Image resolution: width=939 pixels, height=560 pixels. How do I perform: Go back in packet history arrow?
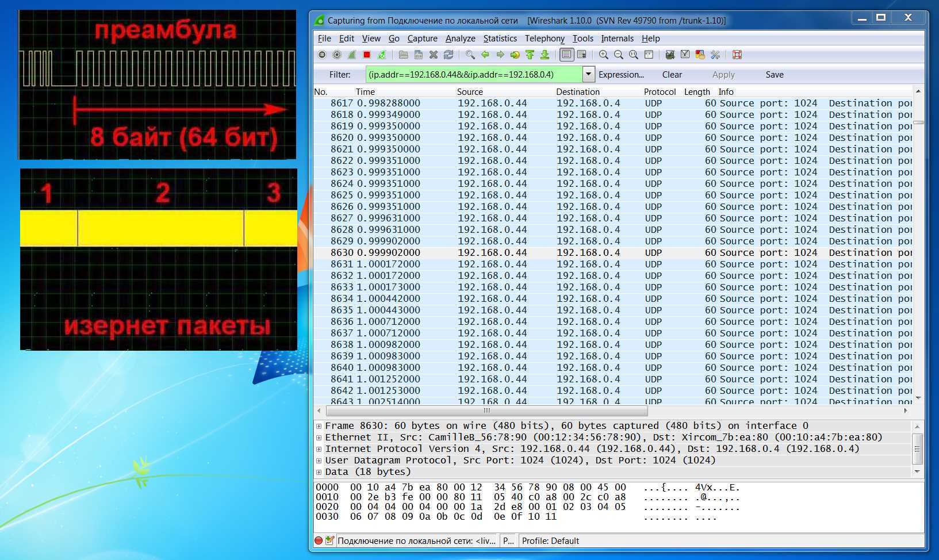point(485,55)
